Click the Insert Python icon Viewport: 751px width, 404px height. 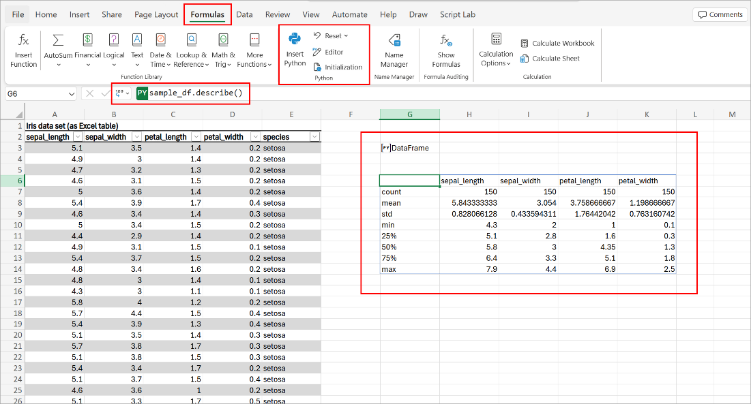pyautogui.click(x=295, y=41)
